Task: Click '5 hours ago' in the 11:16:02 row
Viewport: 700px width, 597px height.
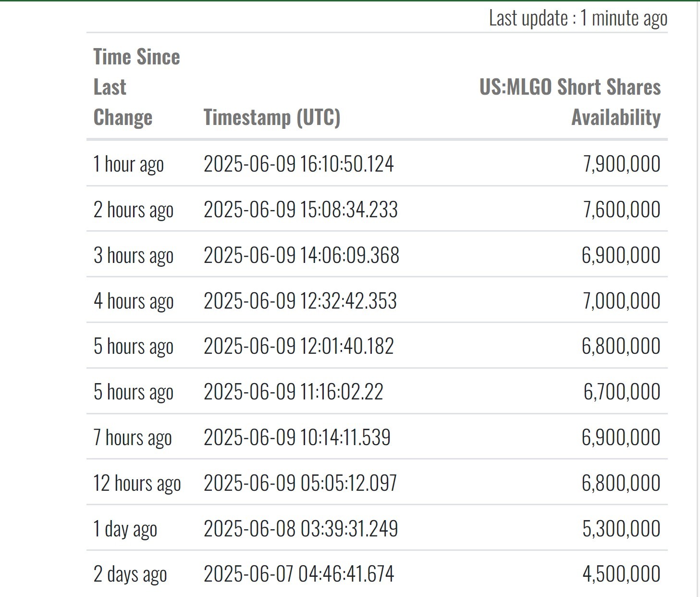Action: pyautogui.click(x=134, y=392)
